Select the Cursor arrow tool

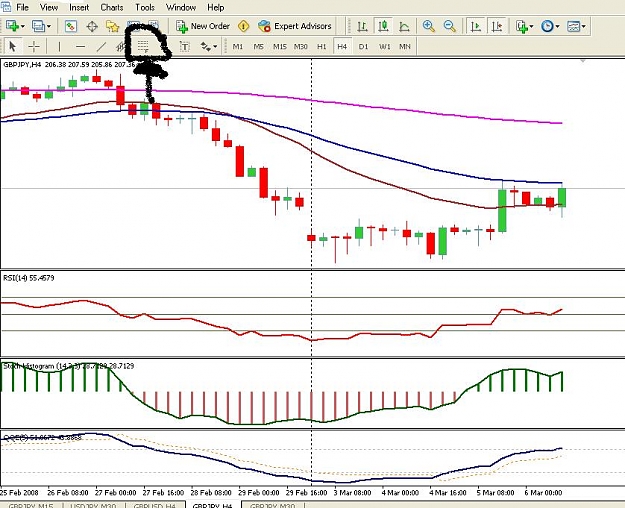pyautogui.click(x=12, y=47)
